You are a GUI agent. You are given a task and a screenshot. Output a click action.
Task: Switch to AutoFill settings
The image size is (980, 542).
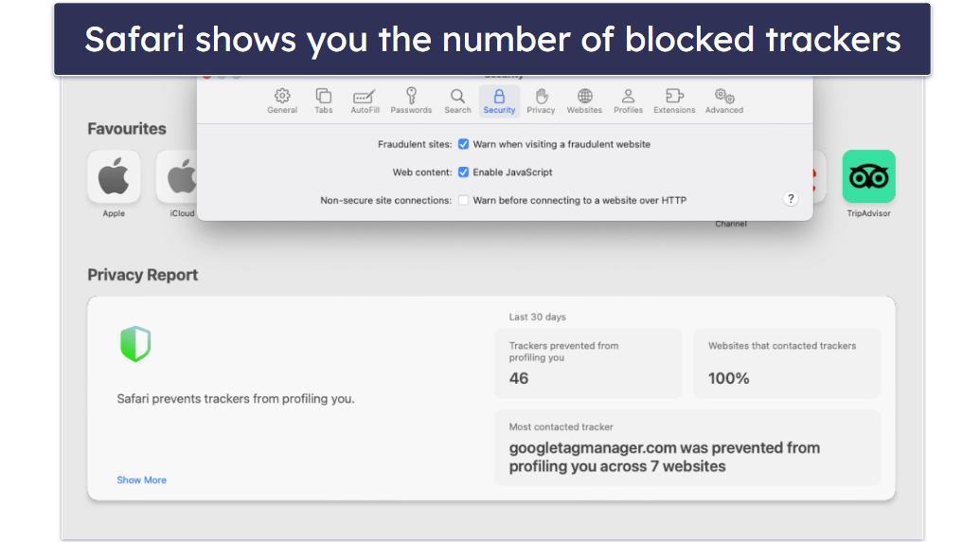365,100
